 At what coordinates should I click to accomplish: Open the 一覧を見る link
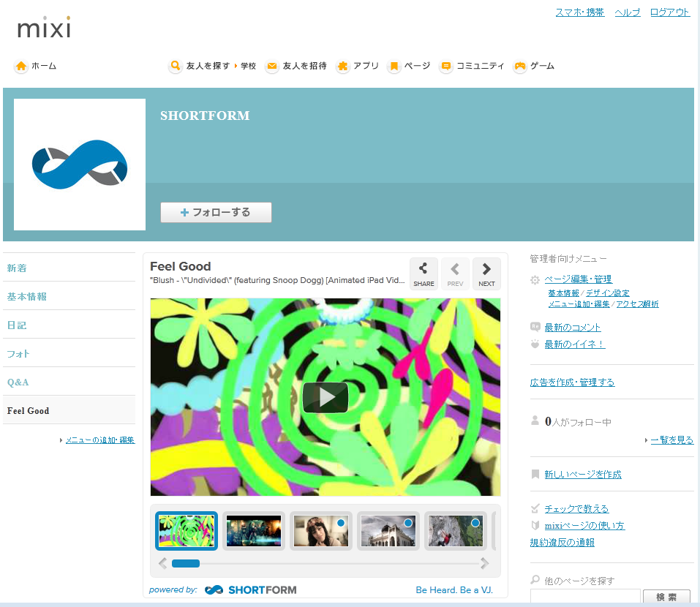672,440
